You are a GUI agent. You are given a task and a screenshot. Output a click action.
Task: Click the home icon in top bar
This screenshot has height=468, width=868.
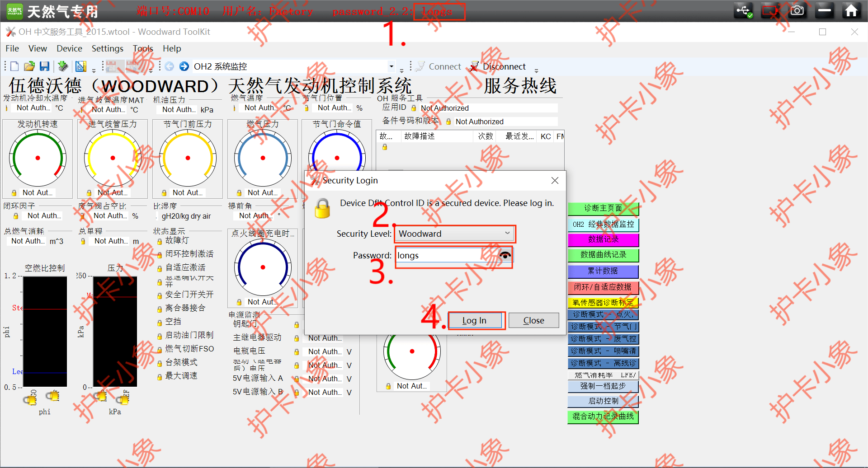click(x=851, y=10)
